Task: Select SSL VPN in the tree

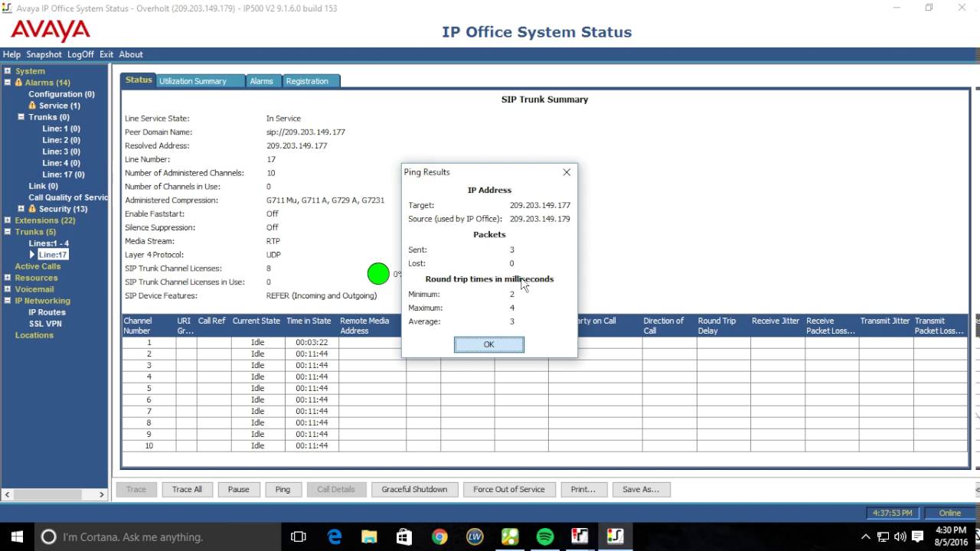Action: pos(45,324)
